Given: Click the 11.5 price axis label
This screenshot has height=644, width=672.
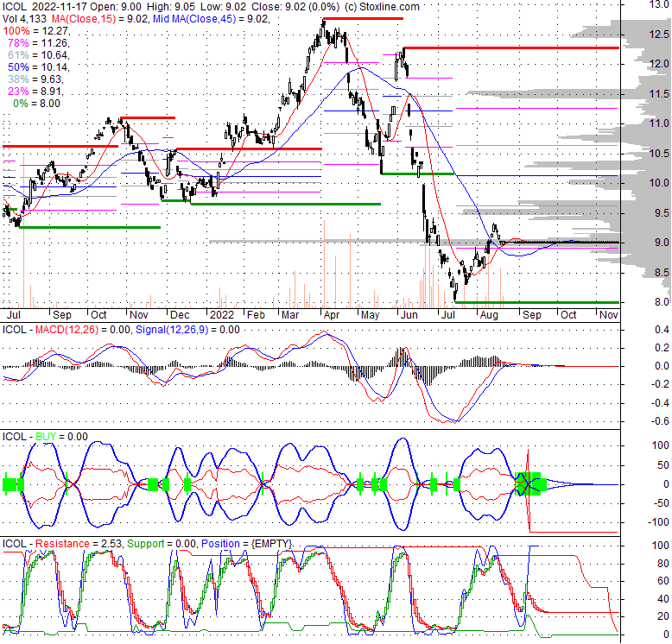Looking at the screenshot, I should 659,94.
